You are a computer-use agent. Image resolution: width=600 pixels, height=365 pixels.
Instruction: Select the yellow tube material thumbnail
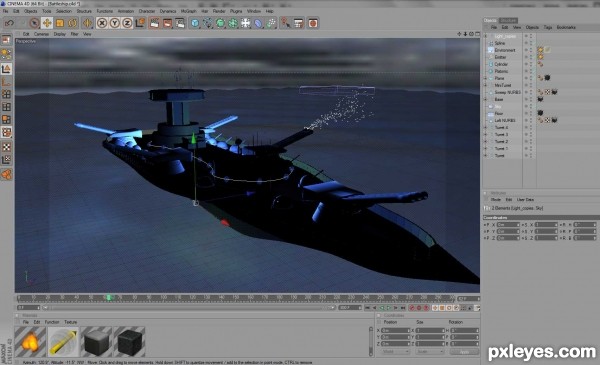[63, 342]
